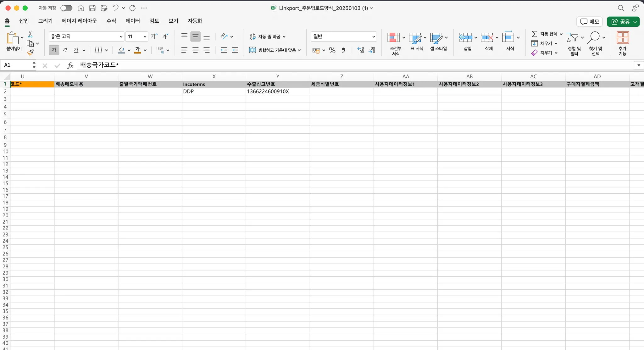Screen dimensions: 644x350
Task: Click the cut scissors icon
Action: pos(30,34)
